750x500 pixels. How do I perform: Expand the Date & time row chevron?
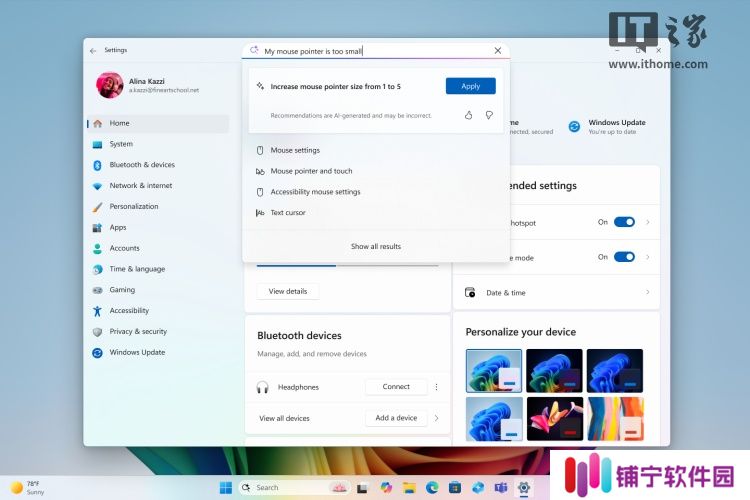point(648,292)
